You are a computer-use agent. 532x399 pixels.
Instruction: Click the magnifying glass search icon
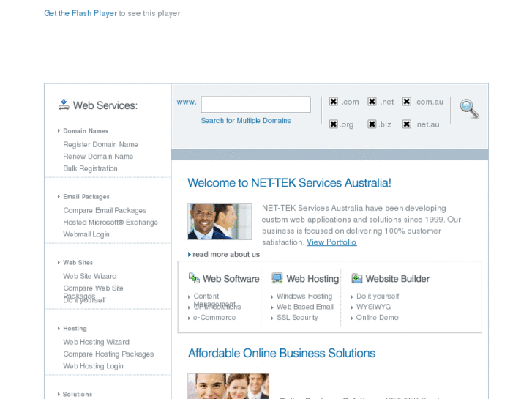[x=469, y=108]
